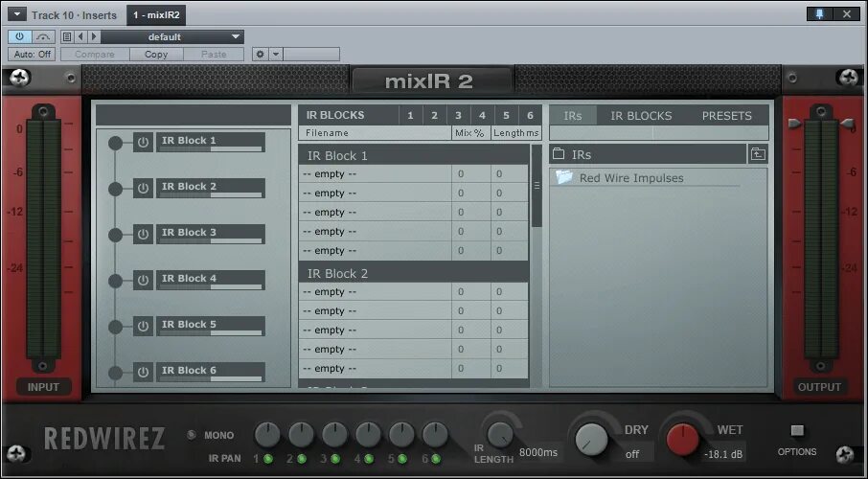Click the IR Block 3 name button

[x=211, y=234]
